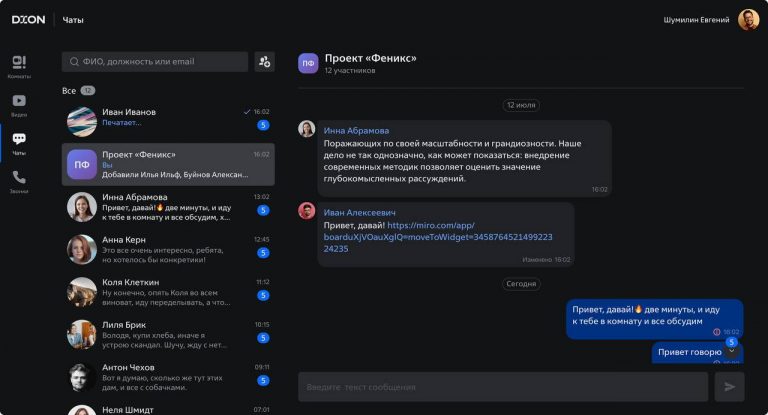768x415 pixels.
Task: Click Иван Иванов chat avatar thumbnail
Action: point(82,122)
